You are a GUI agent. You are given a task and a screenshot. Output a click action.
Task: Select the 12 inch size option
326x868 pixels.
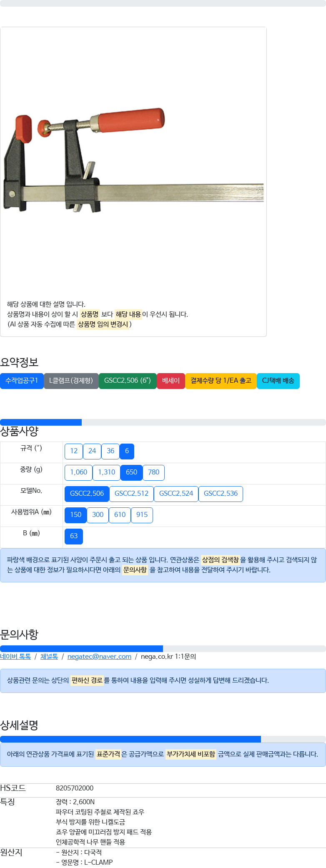(74, 451)
